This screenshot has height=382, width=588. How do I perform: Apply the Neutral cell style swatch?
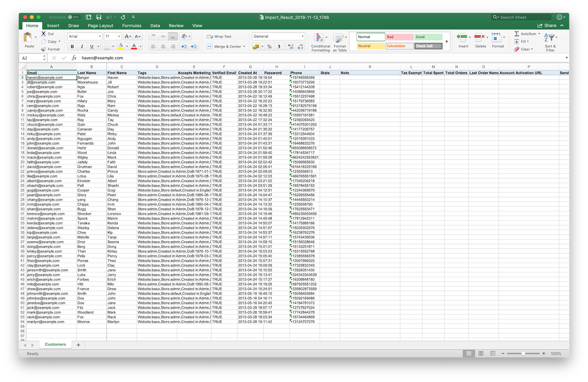click(x=371, y=46)
